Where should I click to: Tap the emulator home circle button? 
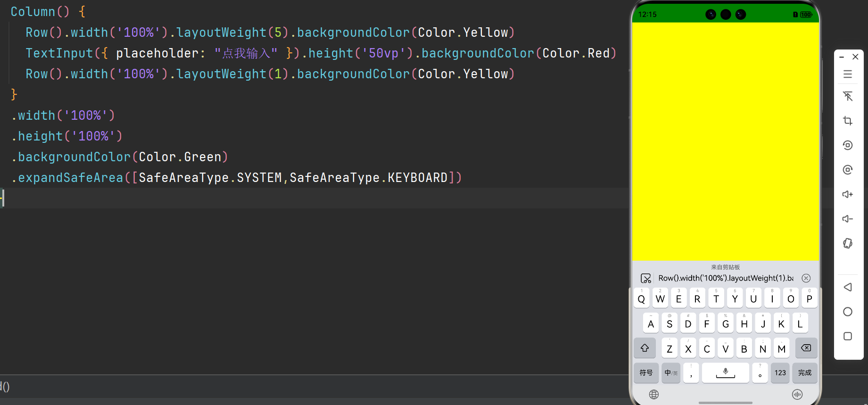pyautogui.click(x=848, y=312)
